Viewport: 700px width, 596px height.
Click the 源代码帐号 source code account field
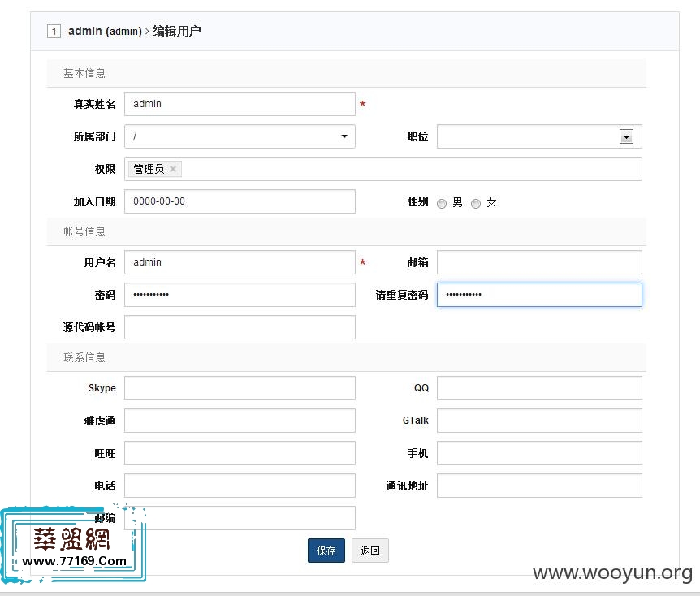240,327
